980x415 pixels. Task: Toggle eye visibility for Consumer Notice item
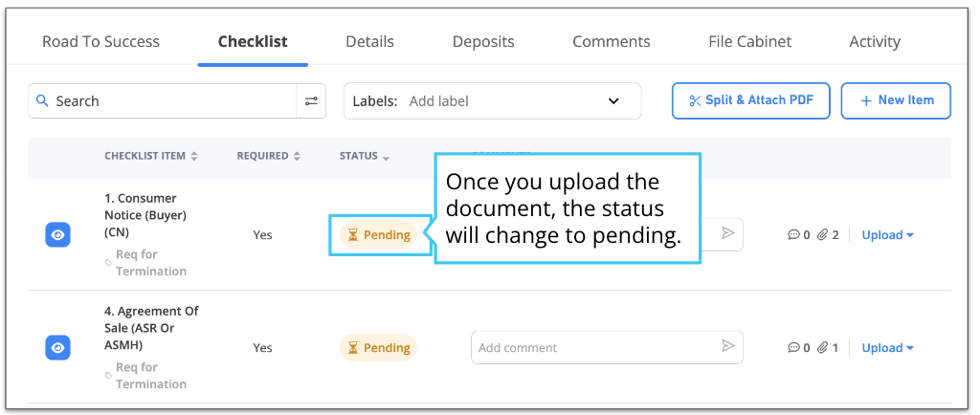point(57,234)
